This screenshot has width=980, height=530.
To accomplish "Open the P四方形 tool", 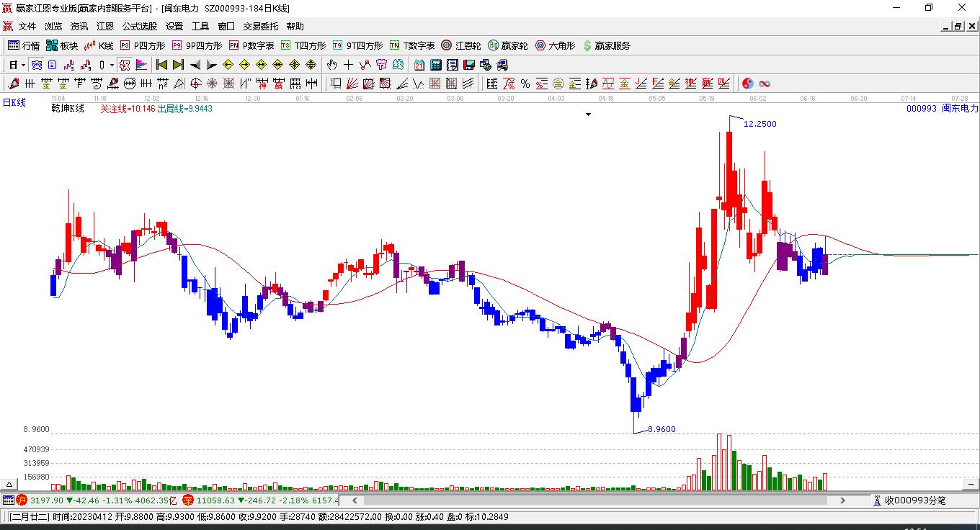I will point(142,45).
